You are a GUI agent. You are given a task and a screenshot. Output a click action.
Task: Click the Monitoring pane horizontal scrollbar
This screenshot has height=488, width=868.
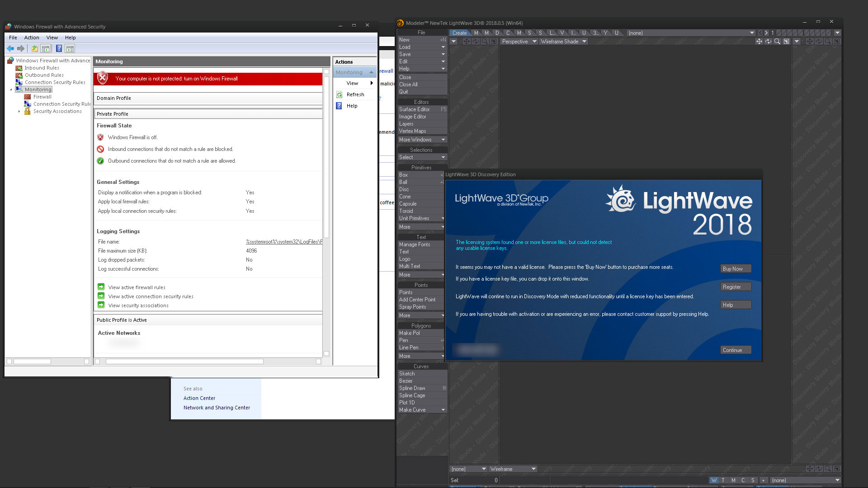[208, 361]
